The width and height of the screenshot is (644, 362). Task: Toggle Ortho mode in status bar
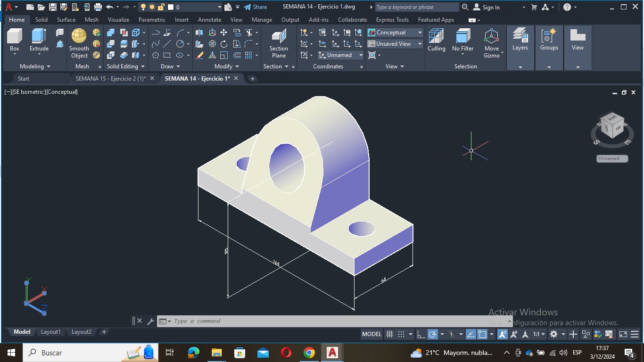click(x=421, y=334)
